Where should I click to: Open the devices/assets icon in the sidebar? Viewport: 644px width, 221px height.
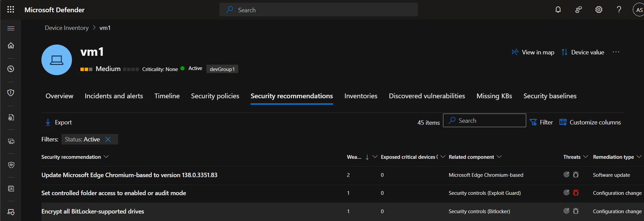coord(11,141)
